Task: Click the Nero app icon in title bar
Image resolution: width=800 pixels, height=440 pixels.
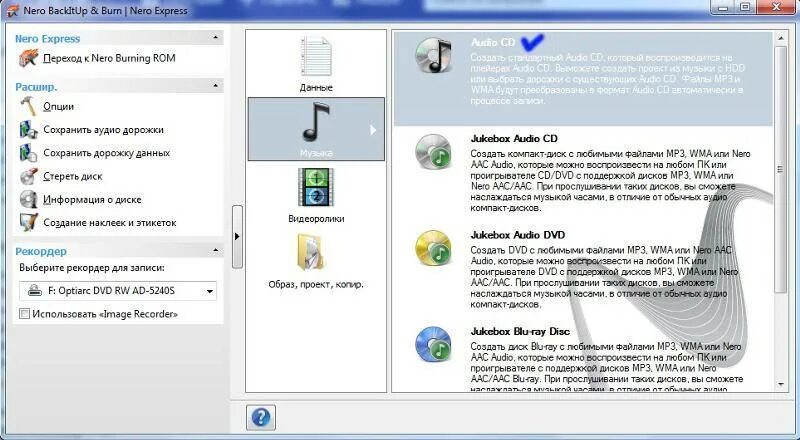Action: pyautogui.click(x=11, y=10)
